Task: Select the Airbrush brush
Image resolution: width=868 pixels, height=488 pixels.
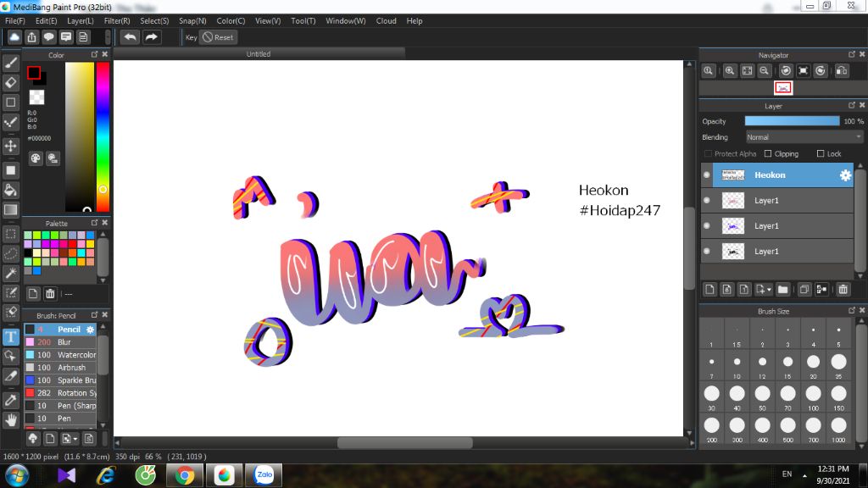Action: [60, 368]
